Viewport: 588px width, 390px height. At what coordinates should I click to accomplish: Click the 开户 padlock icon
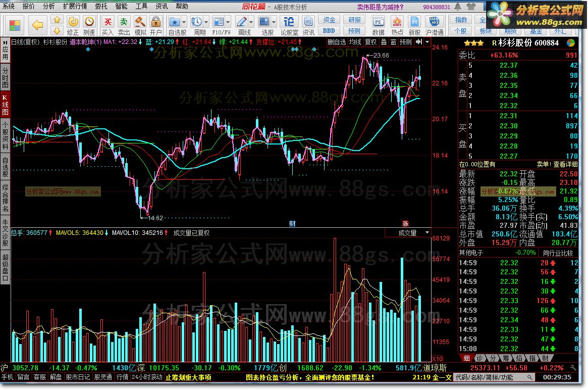click(x=156, y=21)
